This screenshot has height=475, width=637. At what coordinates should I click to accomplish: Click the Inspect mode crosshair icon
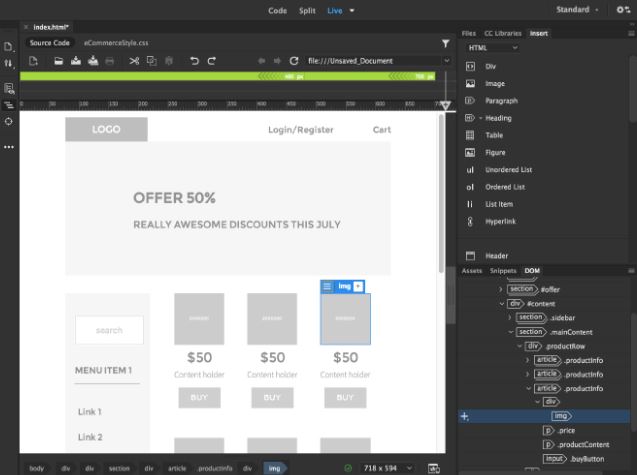[x=9, y=121]
